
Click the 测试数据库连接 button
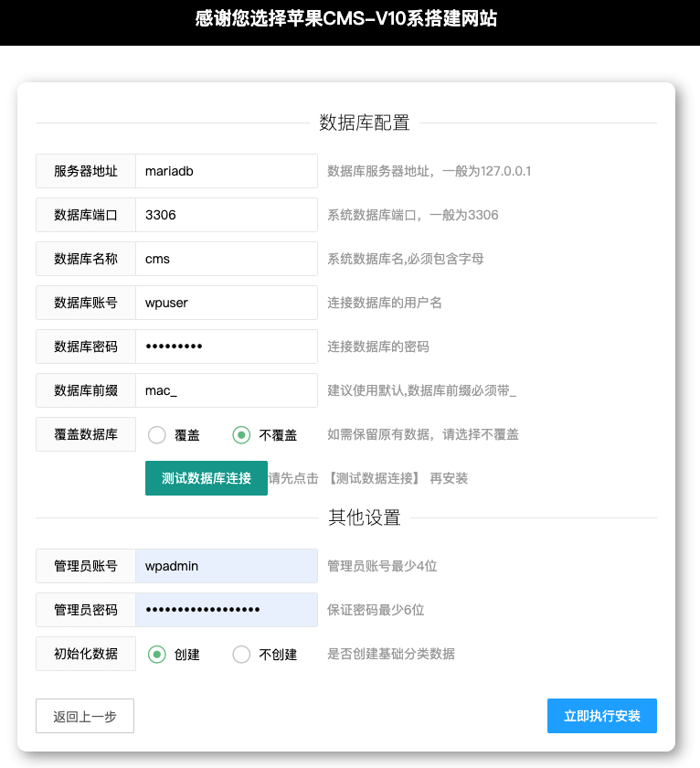207,478
